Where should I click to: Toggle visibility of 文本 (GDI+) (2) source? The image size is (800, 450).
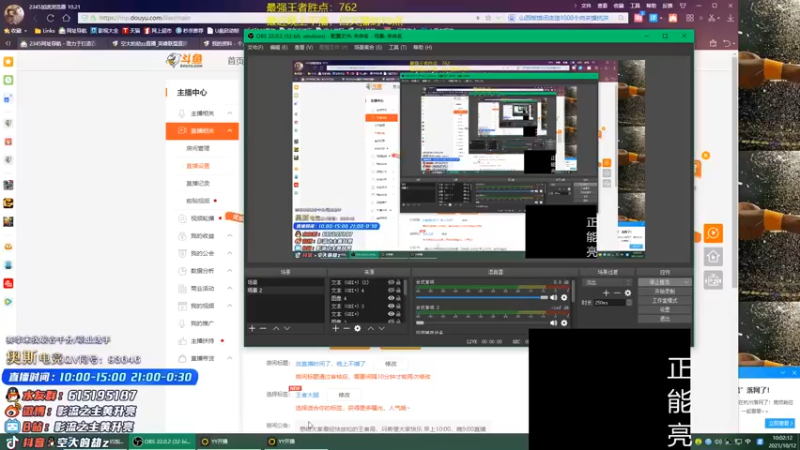tap(391, 282)
